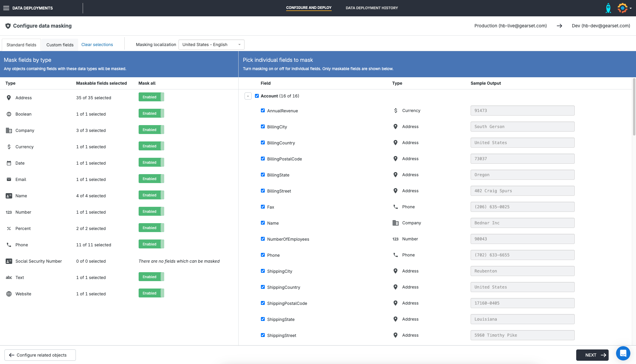Viewport: 636px width, 364px height.
Task: Click the NEXT button
Action: point(592,355)
